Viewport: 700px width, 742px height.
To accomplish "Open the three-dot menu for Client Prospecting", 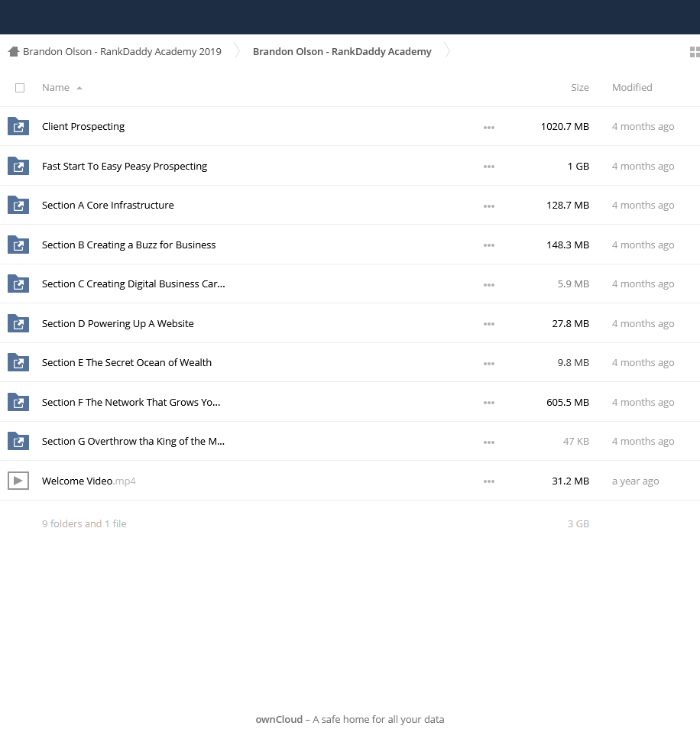I will 489,128.
